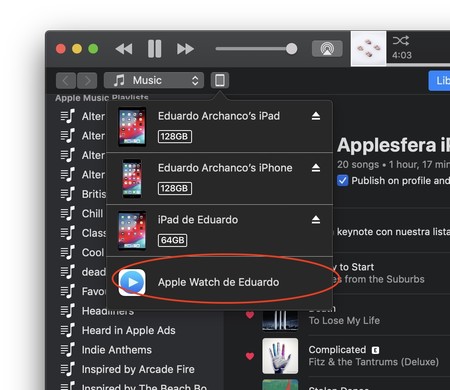
Task: Eject Eduardo Archanco's iPad
Action: [x=316, y=116]
